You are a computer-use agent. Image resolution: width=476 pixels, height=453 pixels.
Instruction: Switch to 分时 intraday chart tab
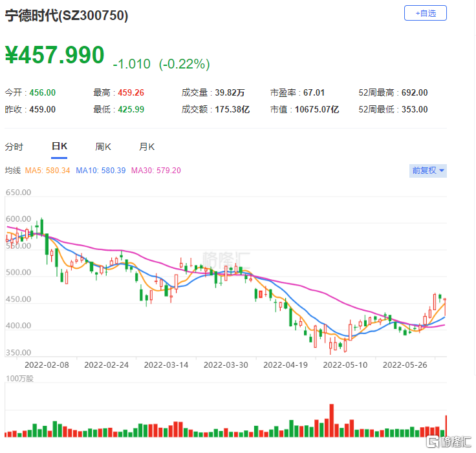pyautogui.click(x=14, y=147)
